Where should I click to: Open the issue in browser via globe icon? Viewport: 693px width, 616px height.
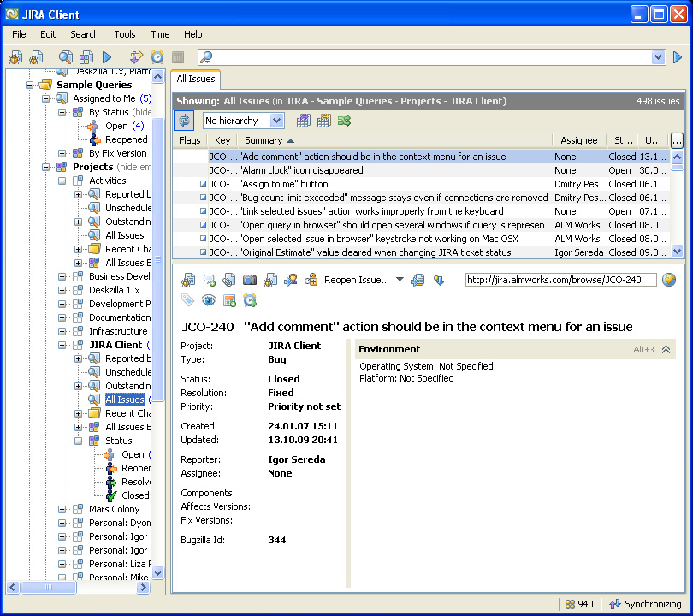pyautogui.click(x=669, y=280)
